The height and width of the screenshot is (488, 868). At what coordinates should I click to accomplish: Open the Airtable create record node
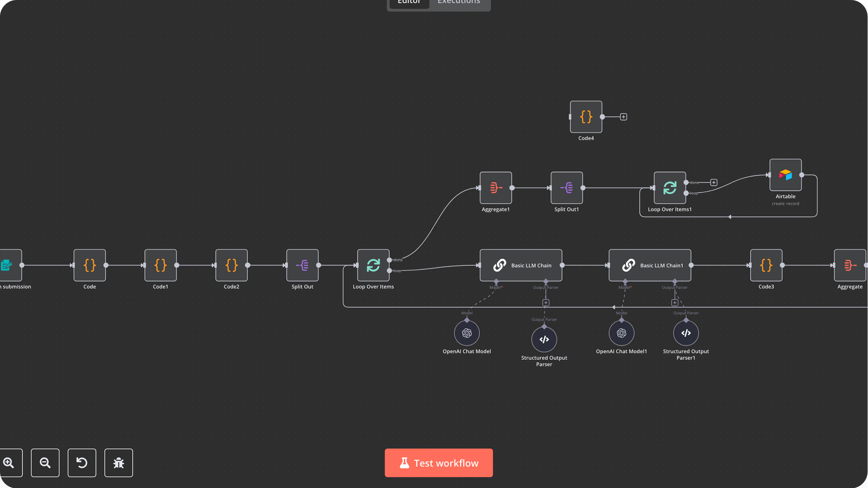785,175
